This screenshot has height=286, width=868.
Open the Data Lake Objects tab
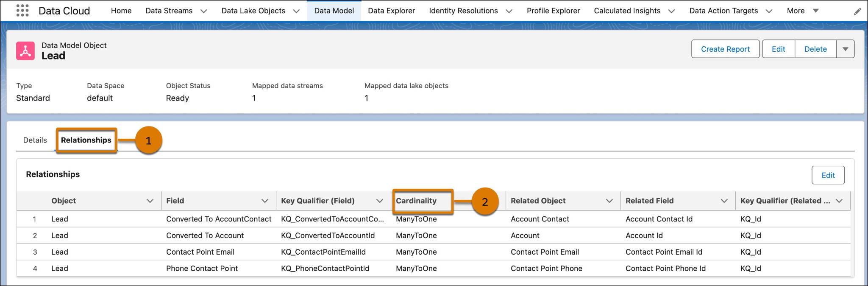click(x=253, y=11)
